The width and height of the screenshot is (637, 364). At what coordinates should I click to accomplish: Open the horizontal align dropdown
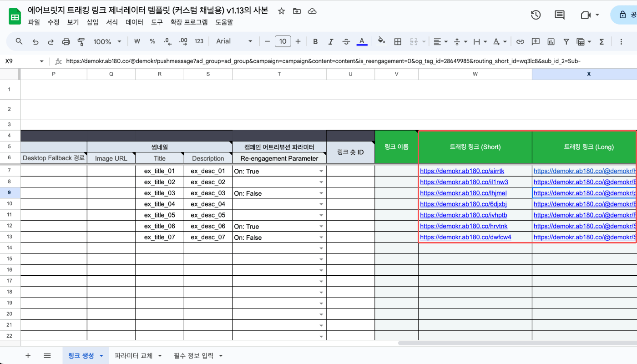click(440, 41)
